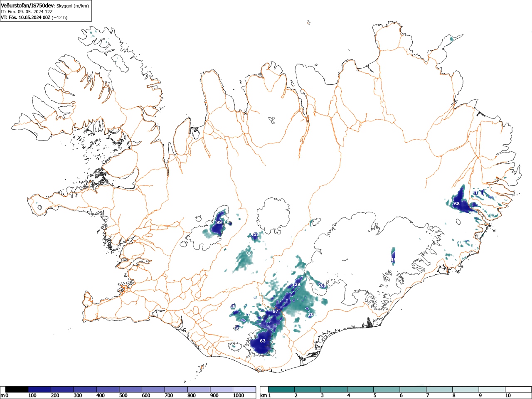The width and height of the screenshot is (532, 399).
Task: Click the 900–1000 m pale lavender swatch
Action: click(222, 389)
